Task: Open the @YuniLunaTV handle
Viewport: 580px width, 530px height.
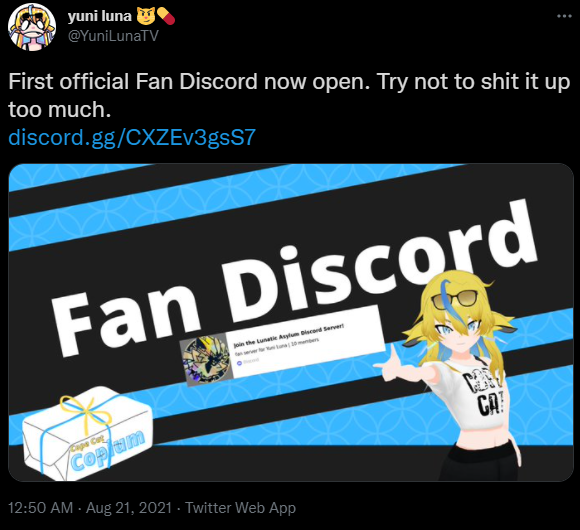Action: [x=113, y=36]
